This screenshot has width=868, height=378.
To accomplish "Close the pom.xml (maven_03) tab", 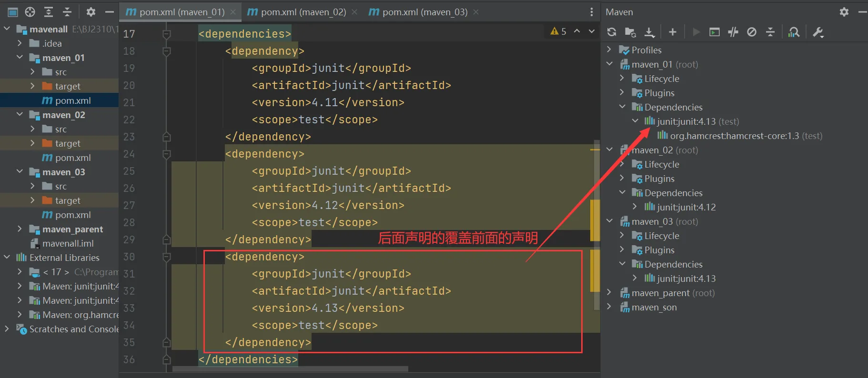I will click(x=476, y=12).
